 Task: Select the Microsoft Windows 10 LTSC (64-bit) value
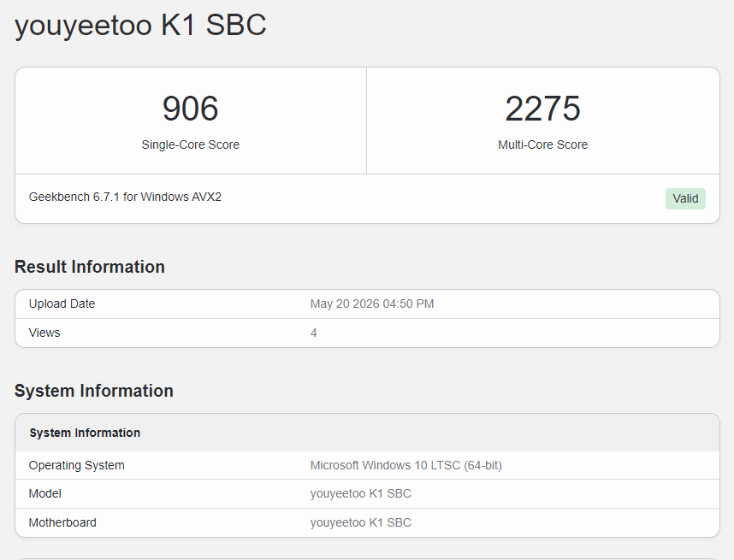(x=405, y=465)
